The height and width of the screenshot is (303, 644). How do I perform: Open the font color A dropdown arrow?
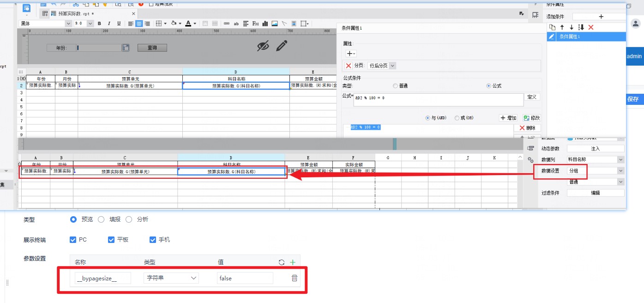195,24
